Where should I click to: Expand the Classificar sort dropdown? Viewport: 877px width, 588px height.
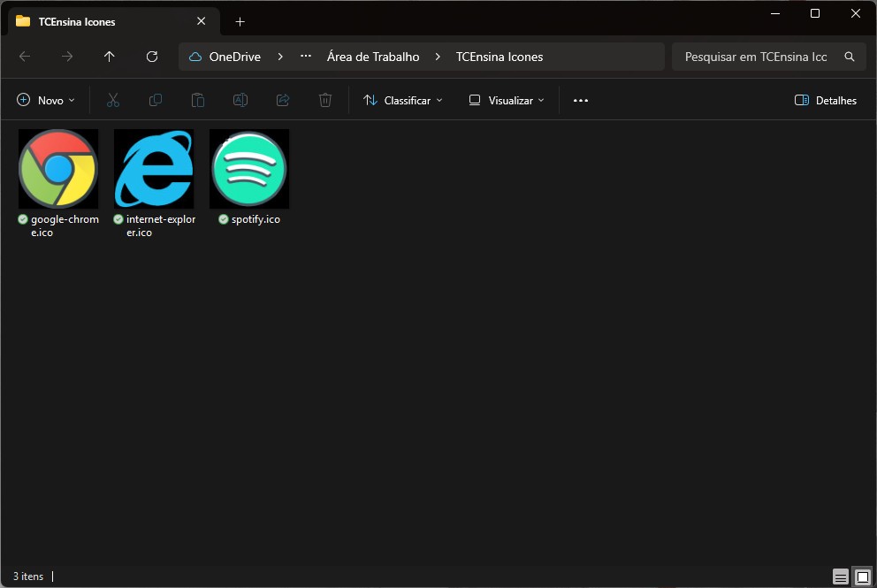pyautogui.click(x=403, y=101)
